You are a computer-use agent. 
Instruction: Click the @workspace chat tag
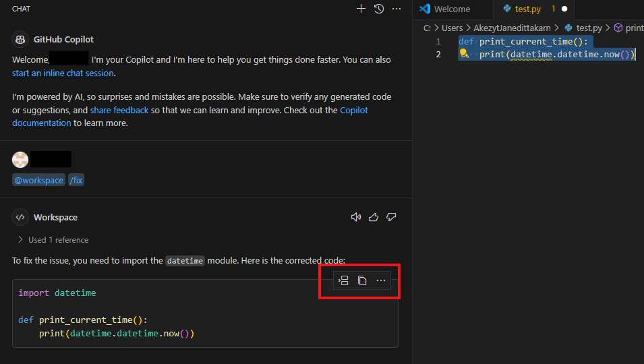38,180
